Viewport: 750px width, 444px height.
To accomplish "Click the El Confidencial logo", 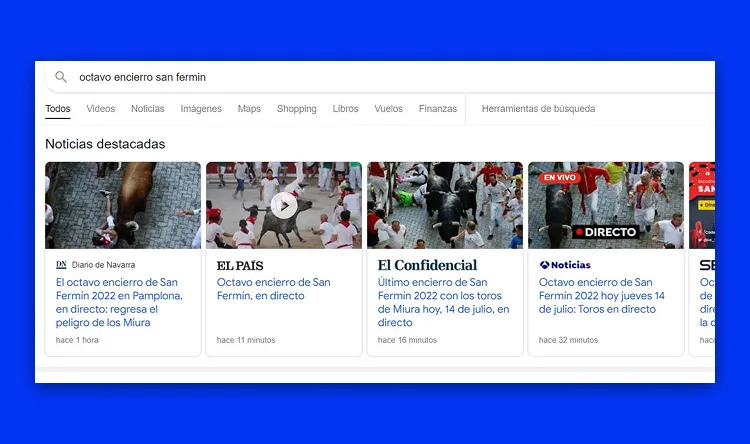I will pos(427,265).
